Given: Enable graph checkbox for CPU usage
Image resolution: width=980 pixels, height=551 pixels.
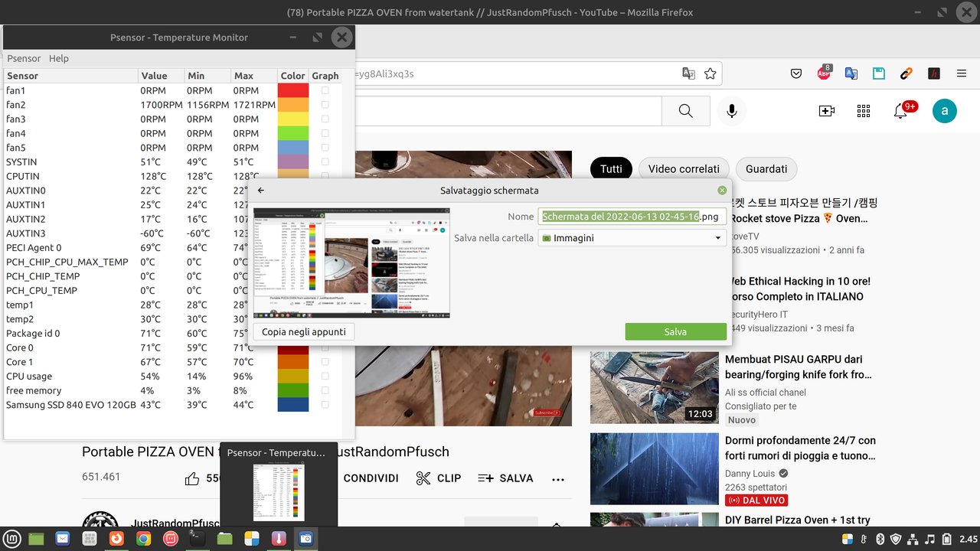Looking at the screenshot, I should tap(325, 376).
